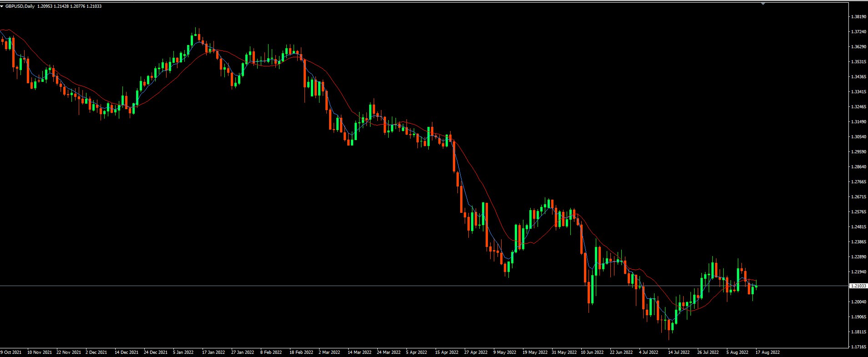The width and height of the screenshot is (868, 357).
Task: Click the current price tag 1.21033
Action: coord(858,286)
